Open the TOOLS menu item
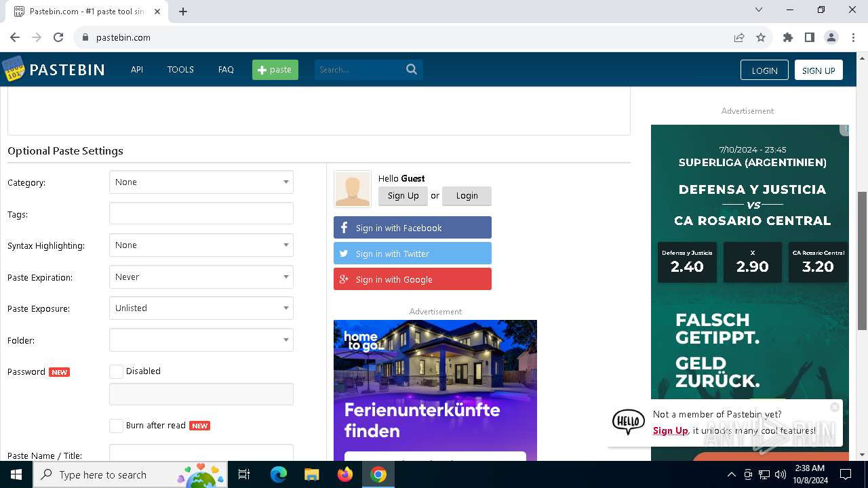The height and width of the screenshot is (488, 868). (x=180, y=69)
